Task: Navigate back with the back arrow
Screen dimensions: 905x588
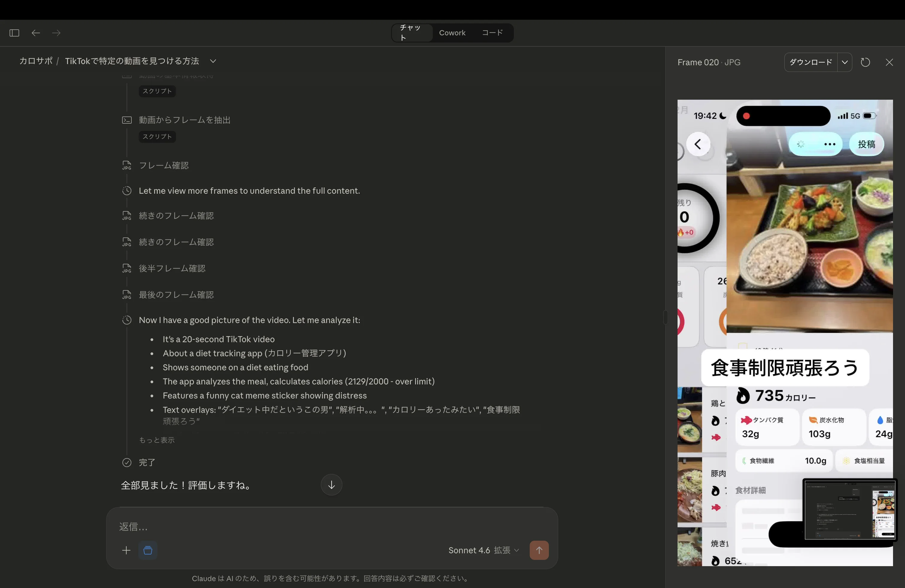Action: coord(35,33)
